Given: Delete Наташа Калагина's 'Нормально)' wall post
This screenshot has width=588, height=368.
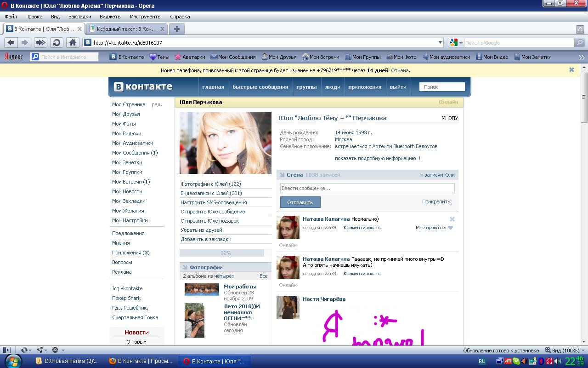Looking at the screenshot, I should (452, 219).
